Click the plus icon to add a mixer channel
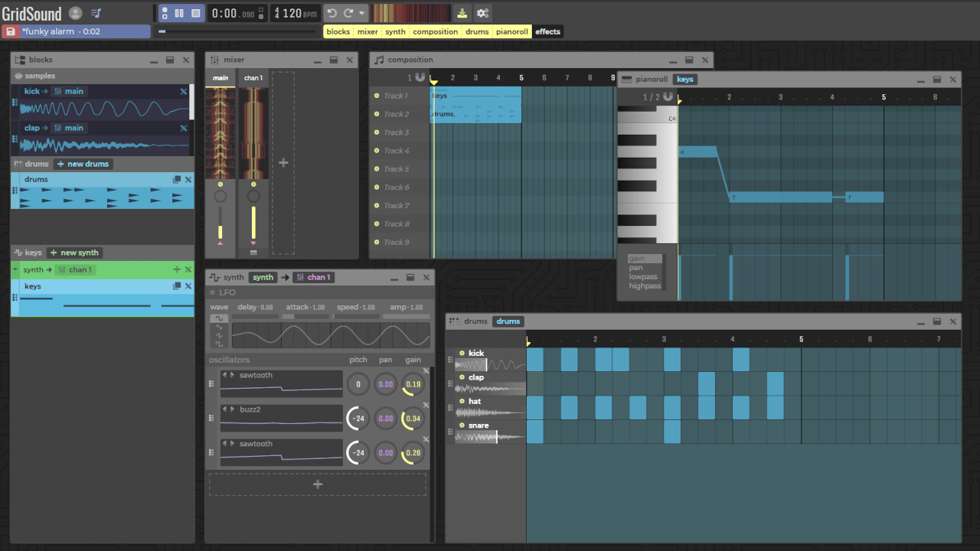This screenshot has height=551, width=980. (283, 162)
